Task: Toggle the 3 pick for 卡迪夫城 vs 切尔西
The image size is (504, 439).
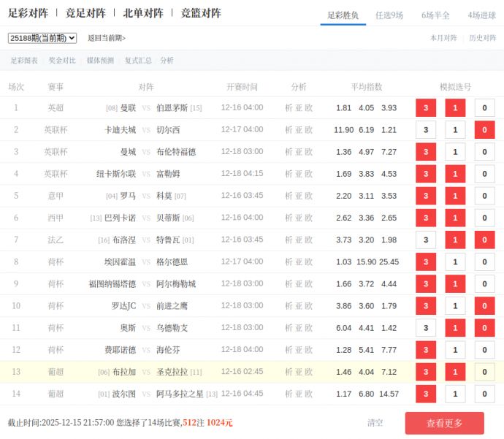Action: 426,130
